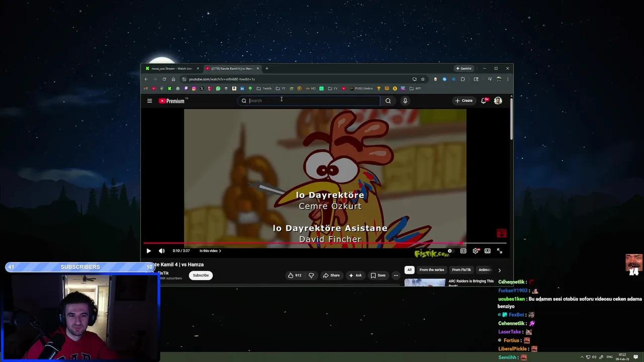The height and width of the screenshot is (362, 644).
Task: Open the Twitch bookmarks folder
Action: click(264, 88)
